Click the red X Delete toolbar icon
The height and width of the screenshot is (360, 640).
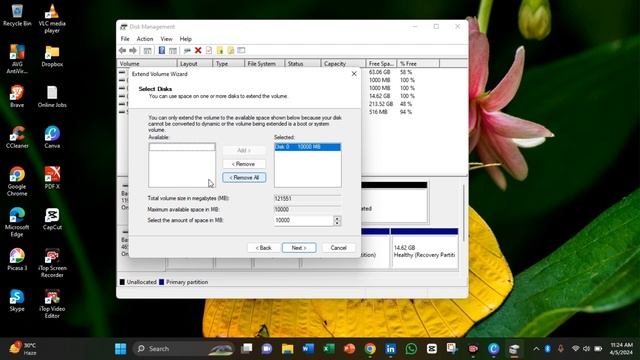coord(198,50)
